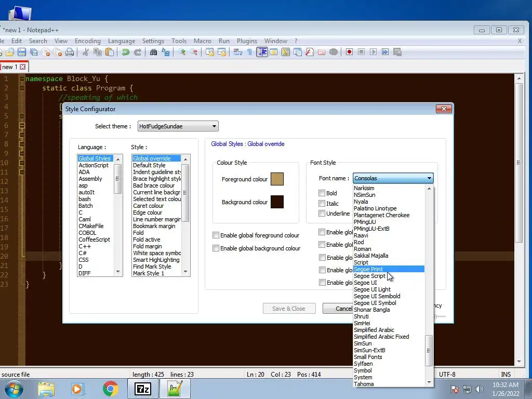Select C++ in the Language list
The image size is (532, 399).
[96, 246]
